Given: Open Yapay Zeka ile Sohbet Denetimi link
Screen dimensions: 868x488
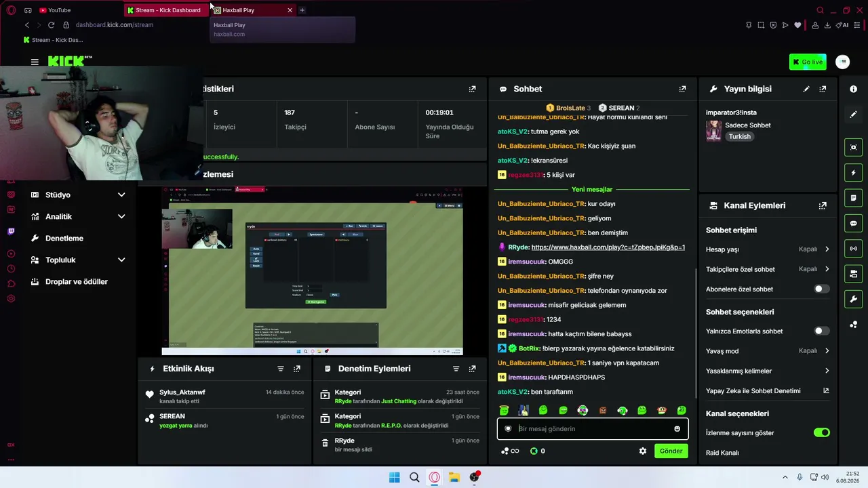Looking at the screenshot, I should (x=768, y=391).
